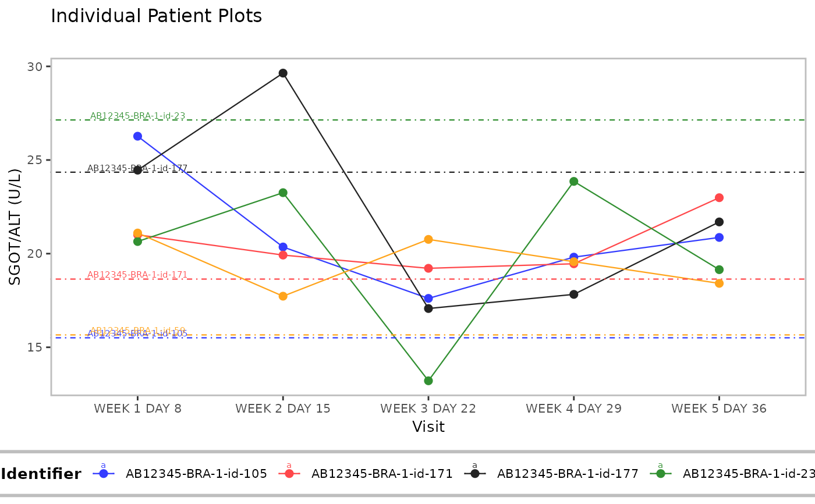Image resolution: width=815 pixels, height=504 pixels.
Task: Click the black peak point at Week 2
Action: pos(283,73)
